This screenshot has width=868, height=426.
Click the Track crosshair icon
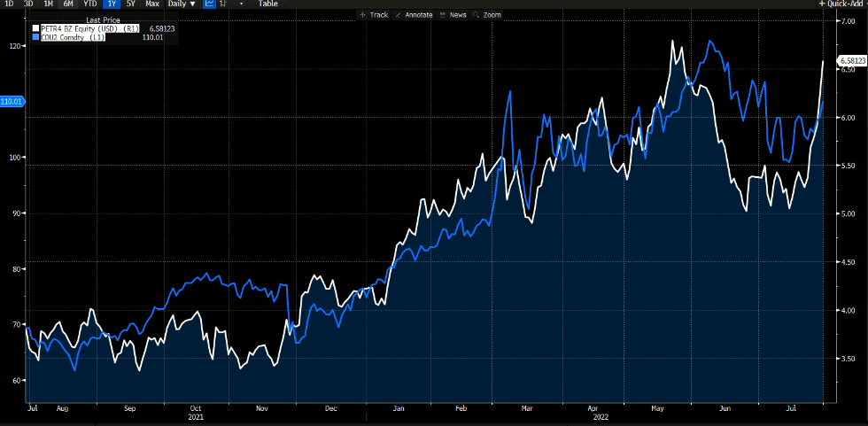point(363,15)
